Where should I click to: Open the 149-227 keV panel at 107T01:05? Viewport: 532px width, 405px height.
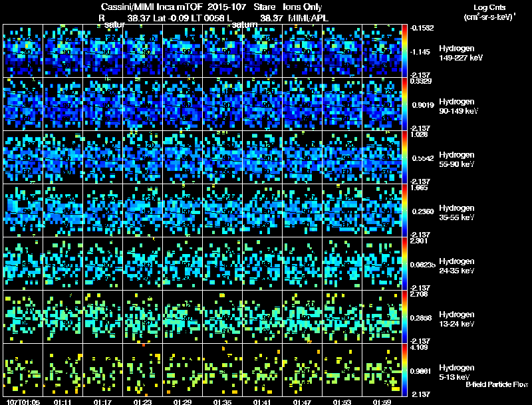(23, 51)
